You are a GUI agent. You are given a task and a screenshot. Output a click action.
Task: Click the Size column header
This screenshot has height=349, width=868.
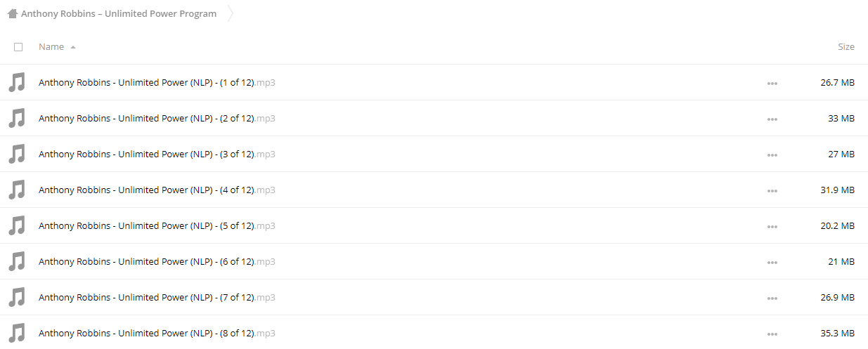click(846, 46)
